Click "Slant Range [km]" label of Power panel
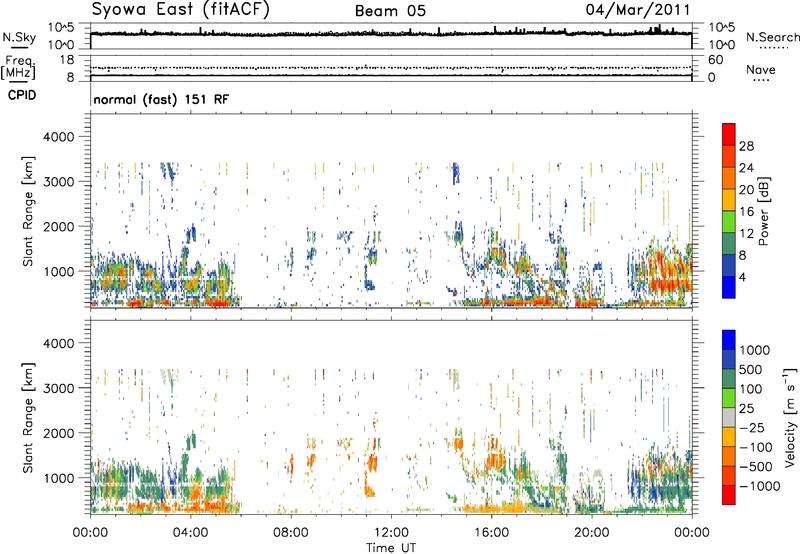800x554 pixels. [x=28, y=211]
